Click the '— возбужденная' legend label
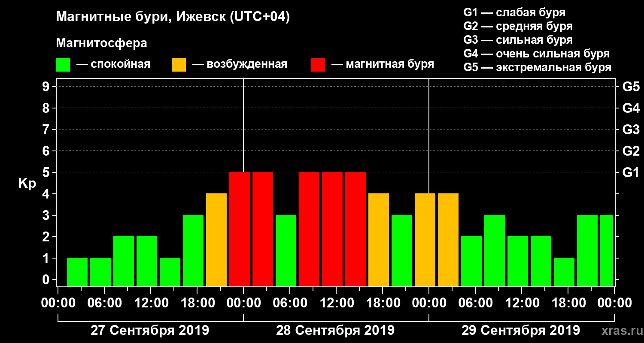The width and height of the screenshot is (644, 343). pos(240,64)
